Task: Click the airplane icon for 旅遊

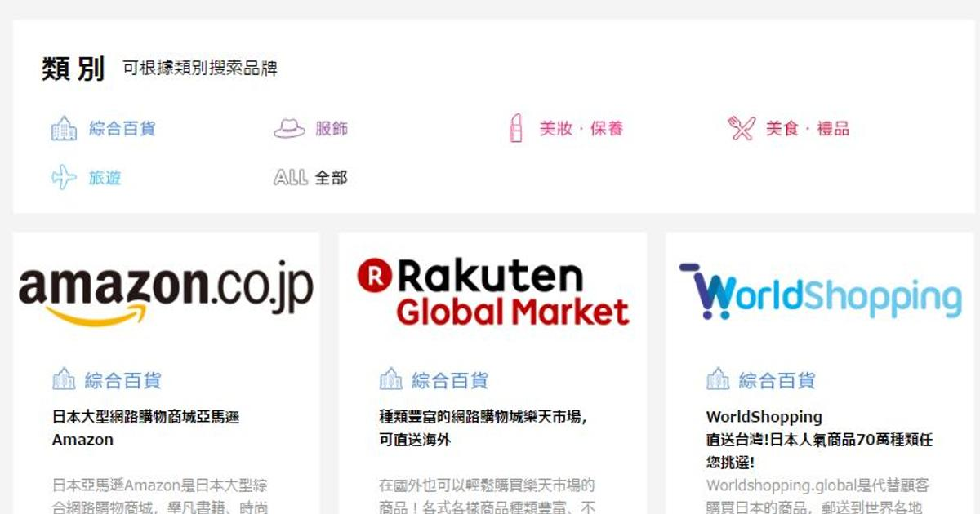Action: coord(64,177)
